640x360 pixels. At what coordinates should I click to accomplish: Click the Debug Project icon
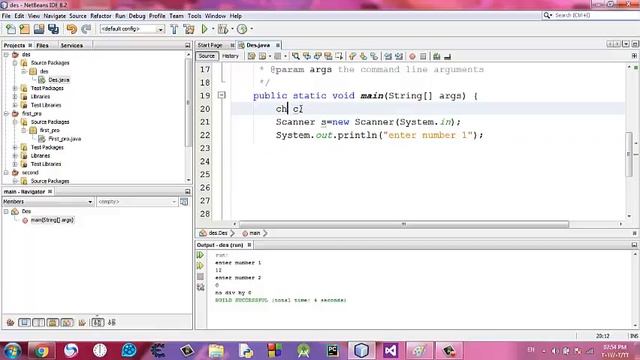[223, 29]
